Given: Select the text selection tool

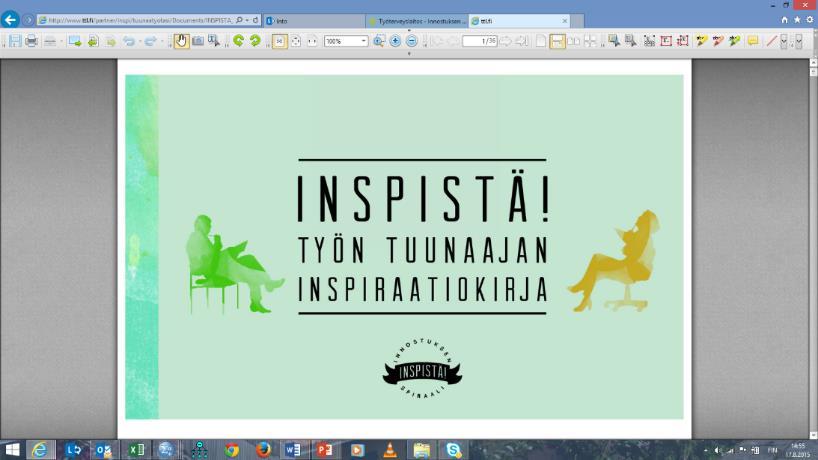Looking at the screenshot, I should pyautogui.click(x=214, y=41).
